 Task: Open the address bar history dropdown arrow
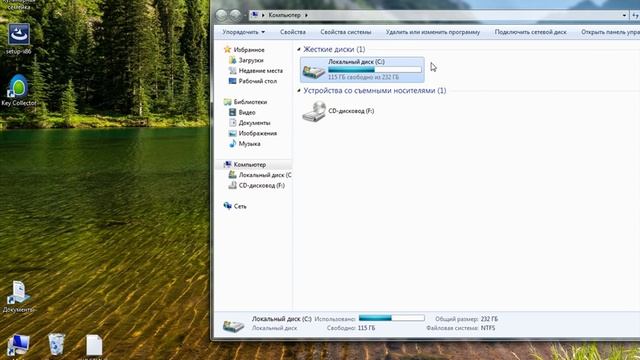coord(624,16)
